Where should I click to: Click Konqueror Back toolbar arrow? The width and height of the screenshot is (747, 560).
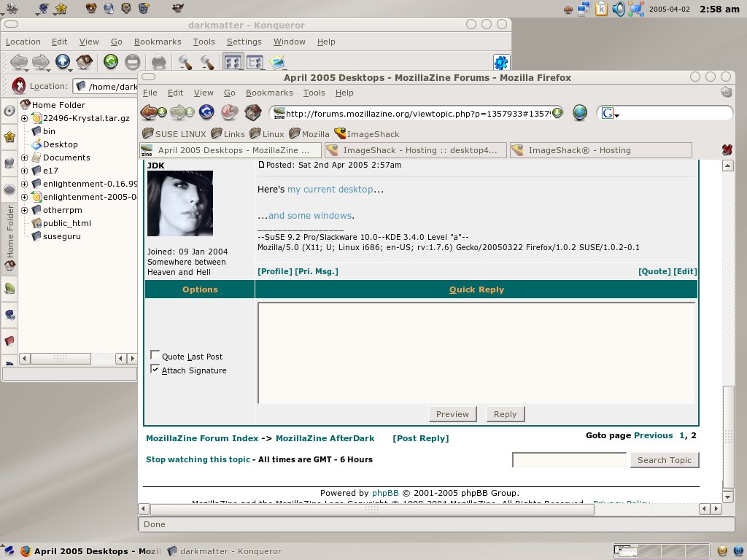point(19,62)
